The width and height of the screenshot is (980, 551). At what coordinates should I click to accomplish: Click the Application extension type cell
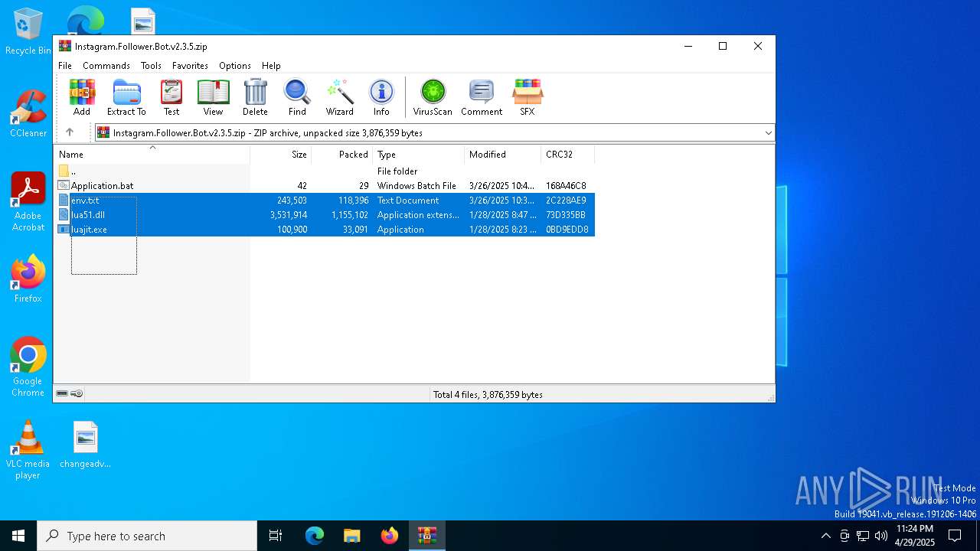[x=418, y=215]
